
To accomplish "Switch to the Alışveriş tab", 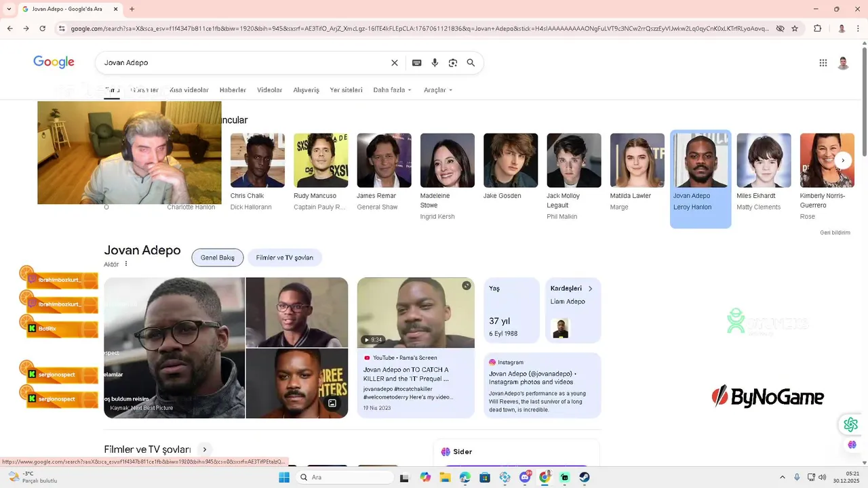I will pos(306,90).
